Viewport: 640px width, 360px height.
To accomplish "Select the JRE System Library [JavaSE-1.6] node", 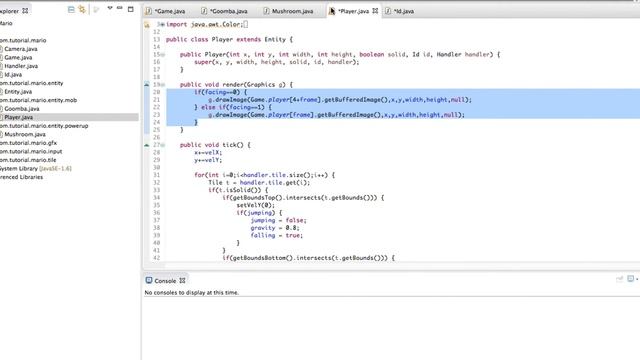I will tap(36, 169).
